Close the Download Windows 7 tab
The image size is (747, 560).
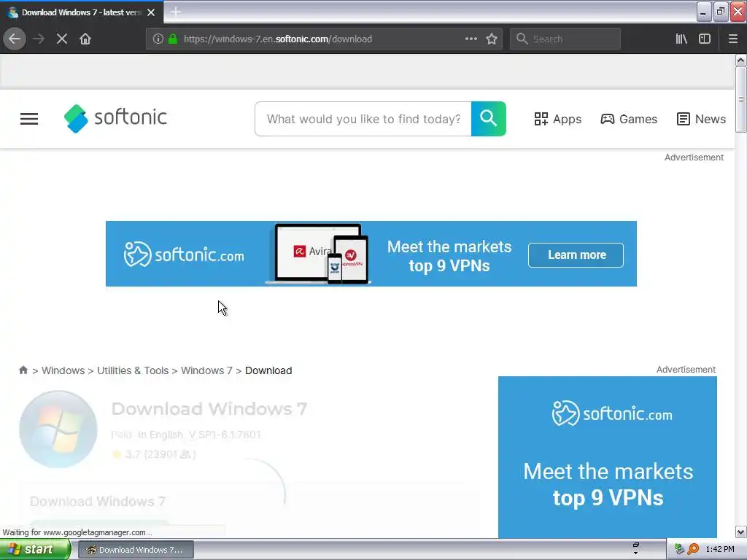151,12
